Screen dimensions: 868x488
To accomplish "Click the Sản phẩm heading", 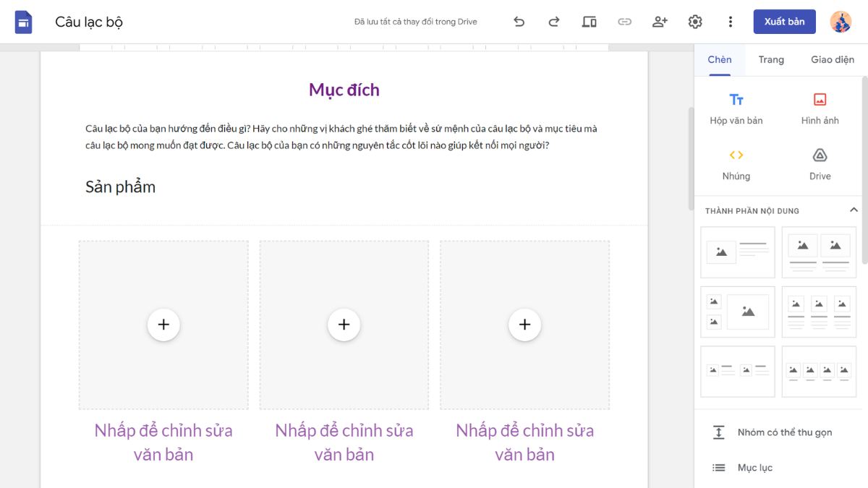I will (121, 187).
